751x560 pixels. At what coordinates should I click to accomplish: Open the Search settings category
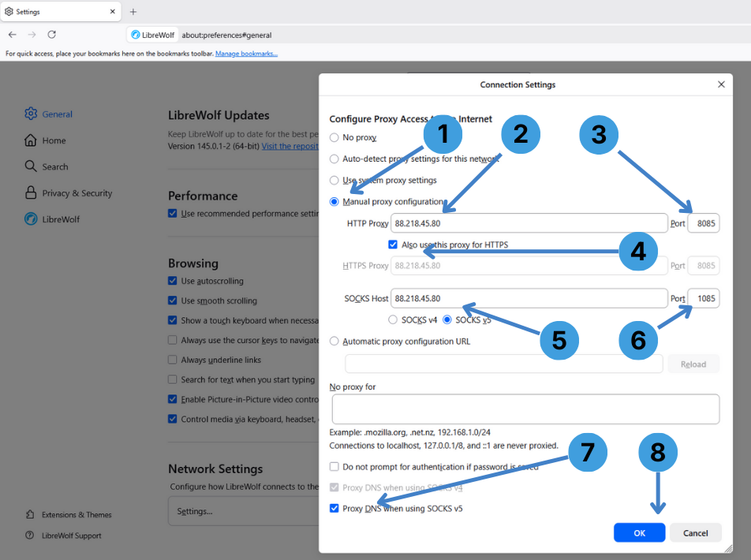[55, 166]
